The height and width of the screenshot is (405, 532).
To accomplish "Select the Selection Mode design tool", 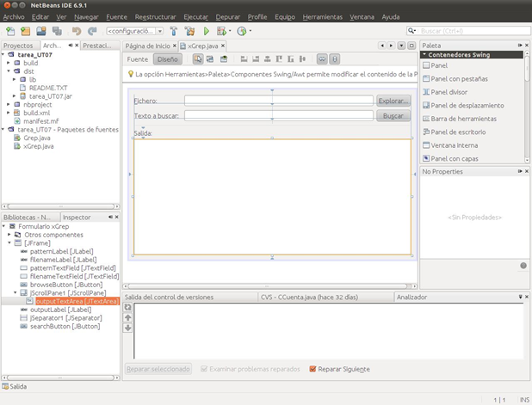I will coord(198,59).
